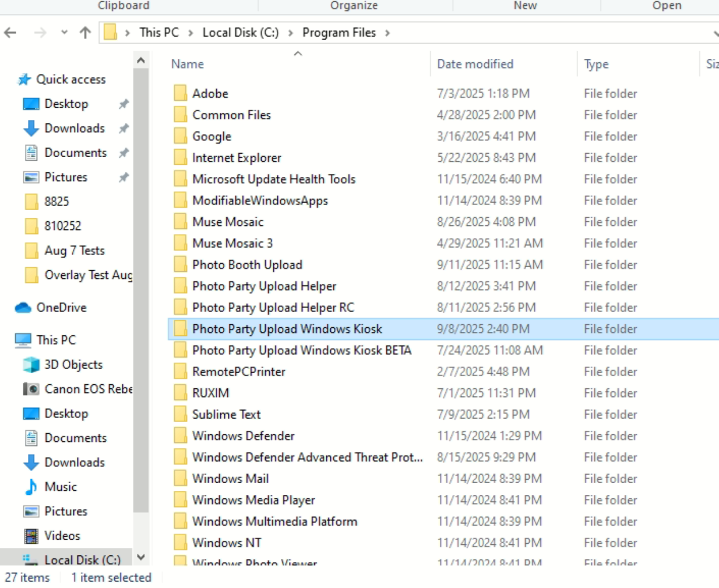Open the recent locations dropdown arrow
The height and width of the screenshot is (588, 719).
tap(64, 33)
